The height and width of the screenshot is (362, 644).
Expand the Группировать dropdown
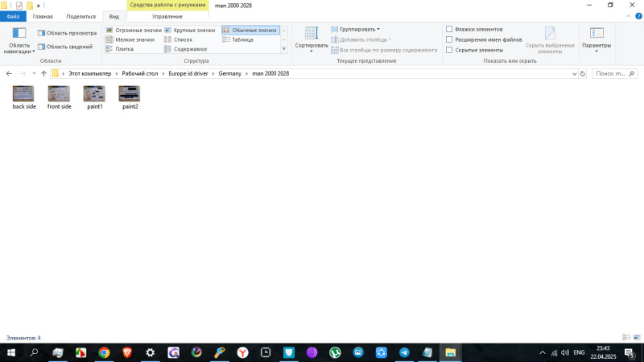[359, 29]
